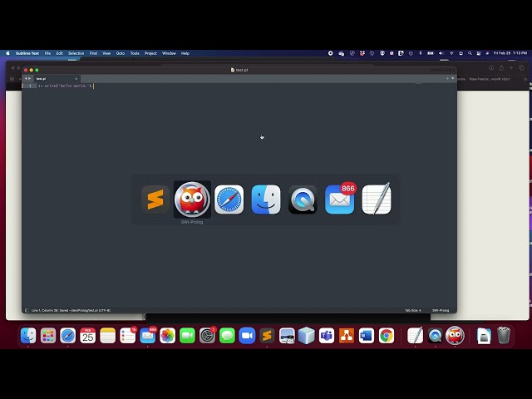Go to next tab with right arrow
This screenshot has width=532, height=399.
pyautogui.click(x=30, y=78)
